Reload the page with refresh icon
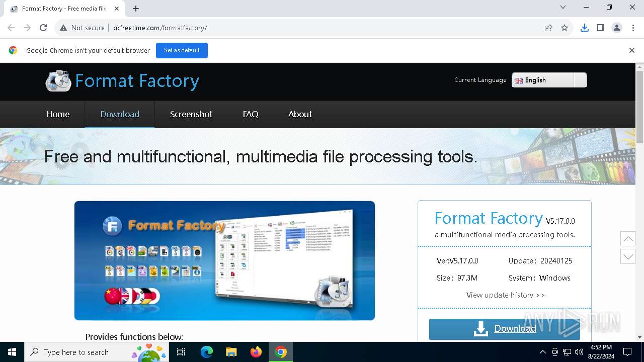The height and width of the screenshot is (362, 644). click(43, 28)
